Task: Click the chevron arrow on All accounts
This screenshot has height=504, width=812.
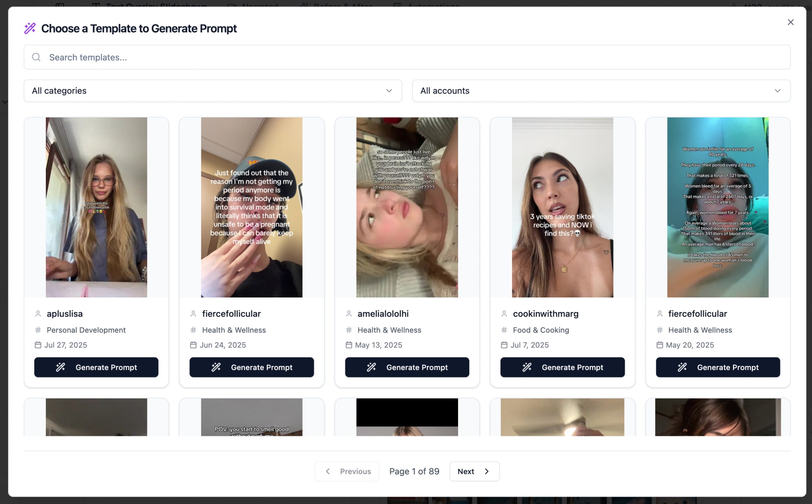Action: 778,91
